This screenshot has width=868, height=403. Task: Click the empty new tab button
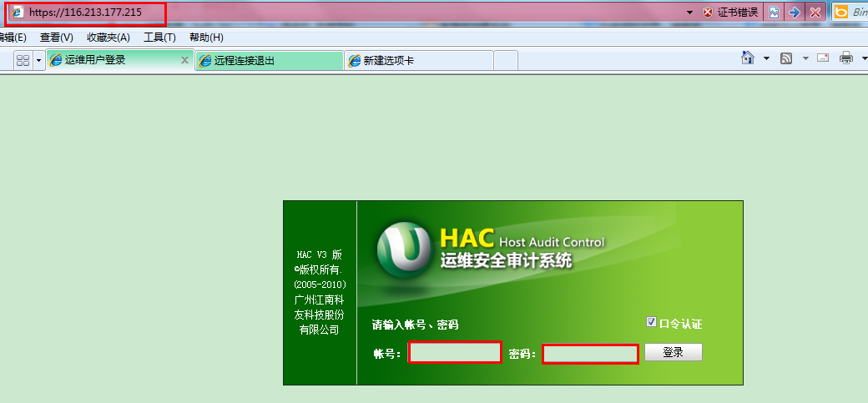pyautogui.click(x=506, y=60)
